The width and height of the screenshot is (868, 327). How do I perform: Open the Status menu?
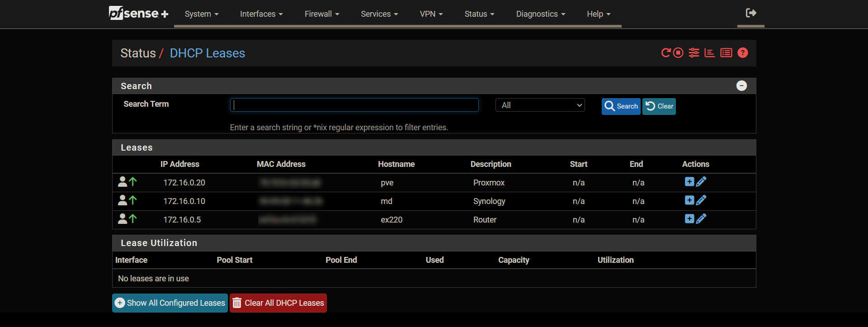click(x=479, y=14)
